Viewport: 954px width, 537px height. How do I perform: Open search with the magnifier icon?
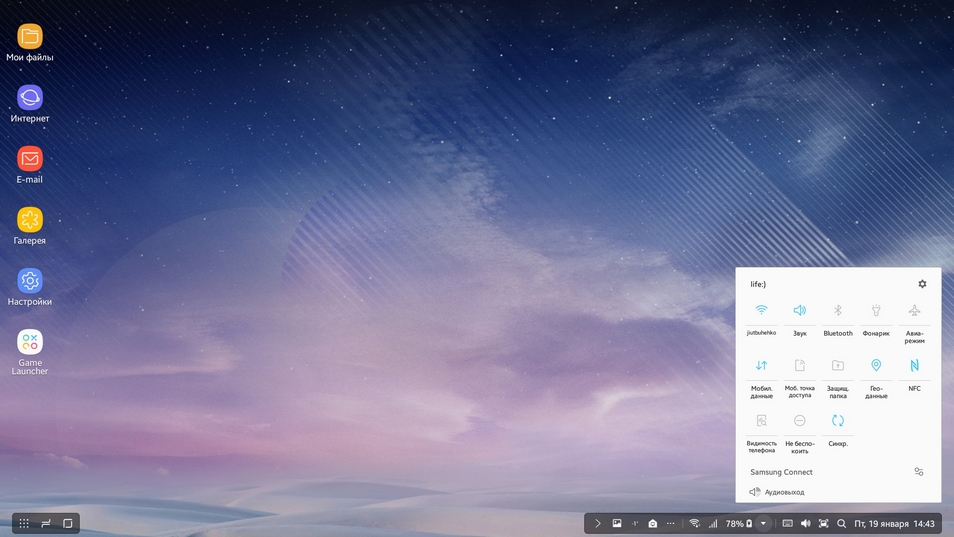click(841, 523)
